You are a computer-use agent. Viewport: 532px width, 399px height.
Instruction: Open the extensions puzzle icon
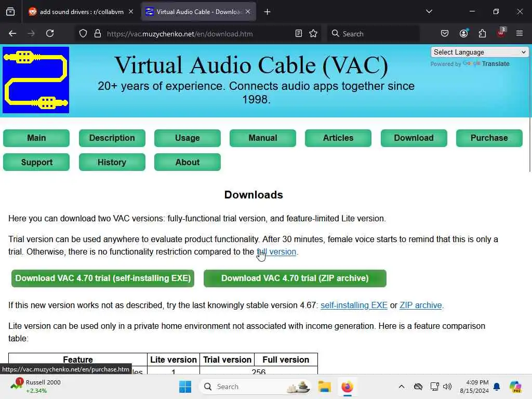[x=482, y=33]
